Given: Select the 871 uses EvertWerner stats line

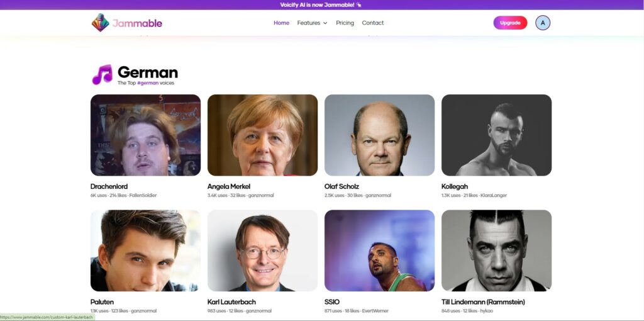Looking at the screenshot, I should [x=357, y=311].
